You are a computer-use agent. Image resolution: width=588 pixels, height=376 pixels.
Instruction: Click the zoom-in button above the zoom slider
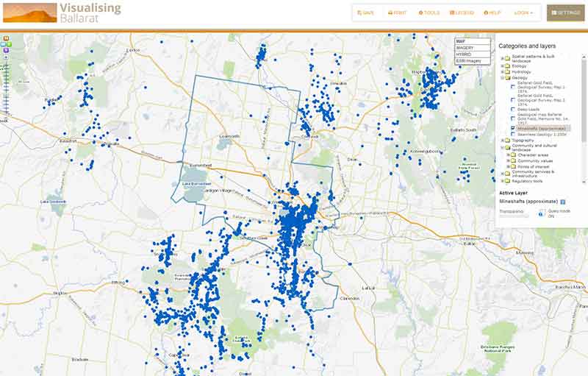[6, 57]
